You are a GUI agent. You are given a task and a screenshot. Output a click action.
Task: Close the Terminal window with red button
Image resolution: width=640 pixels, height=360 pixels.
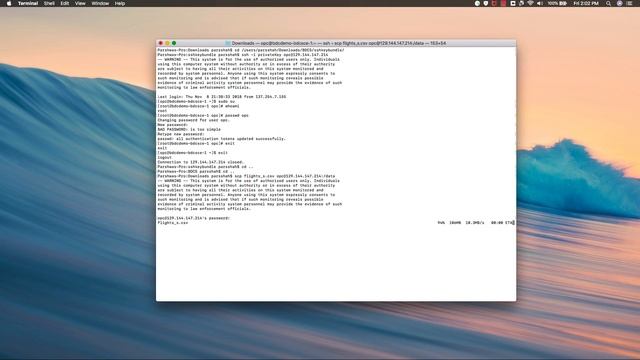(x=161, y=43)
